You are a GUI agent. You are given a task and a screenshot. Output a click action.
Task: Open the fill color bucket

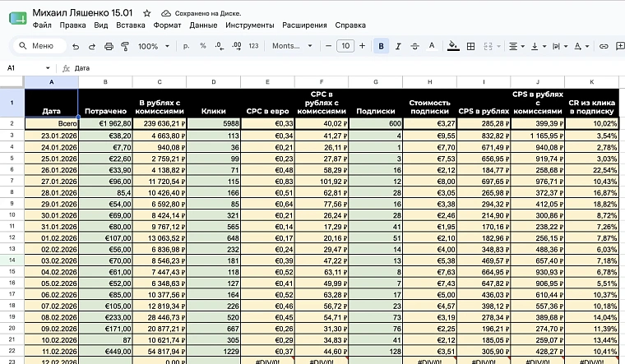pos(453,46)
